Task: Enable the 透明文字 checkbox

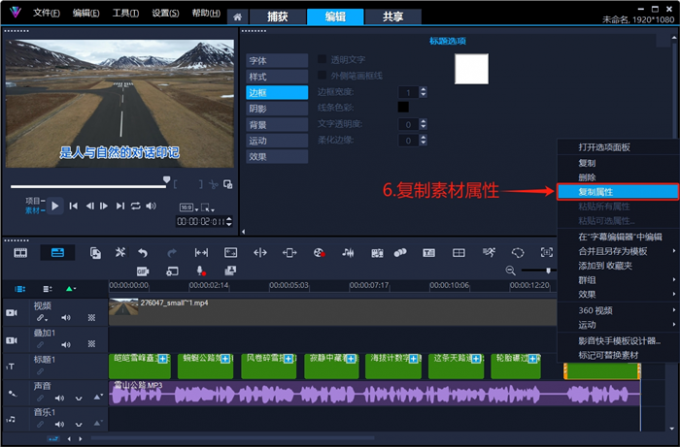Action: coord(322,59)
